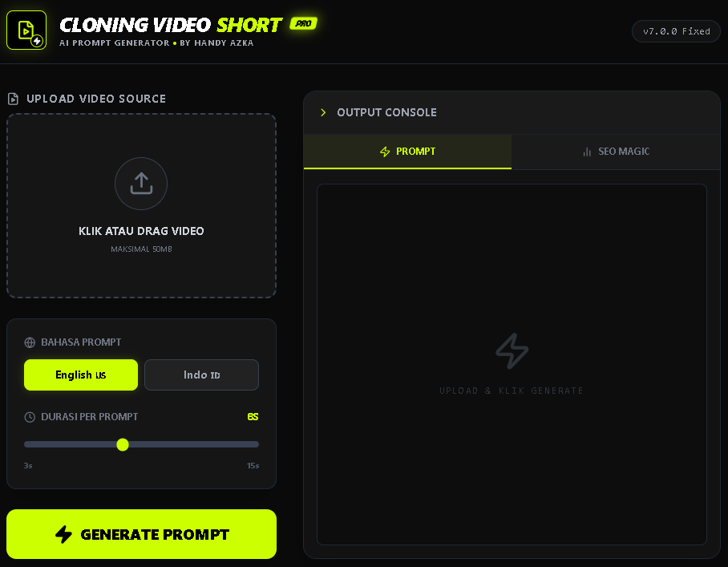Select English US prompt language
Viewport: 728px width, 567px height.
click(x=81, y=375)
